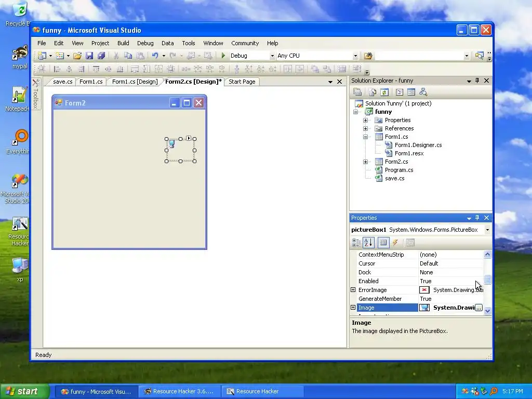Switch to Resource Hacker 3.6 taskbar button
The width and height of the screenshot is (532, 399).
point(179,391)
